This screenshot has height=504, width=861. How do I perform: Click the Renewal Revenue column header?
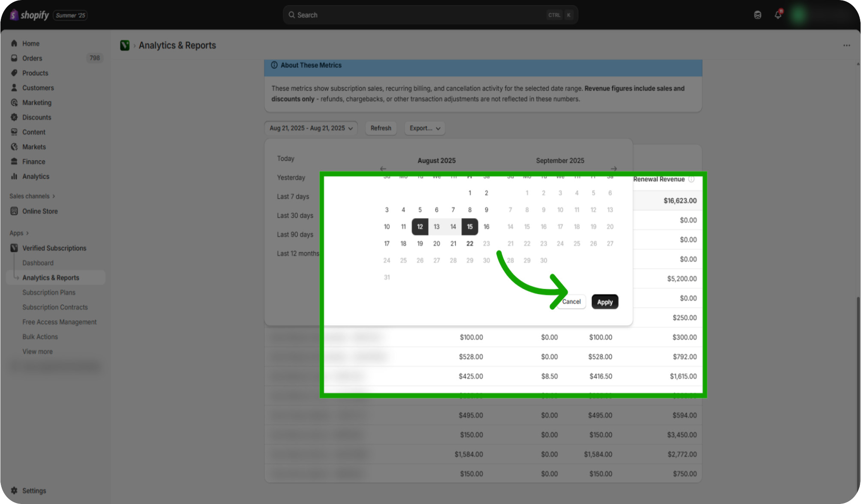659,179
